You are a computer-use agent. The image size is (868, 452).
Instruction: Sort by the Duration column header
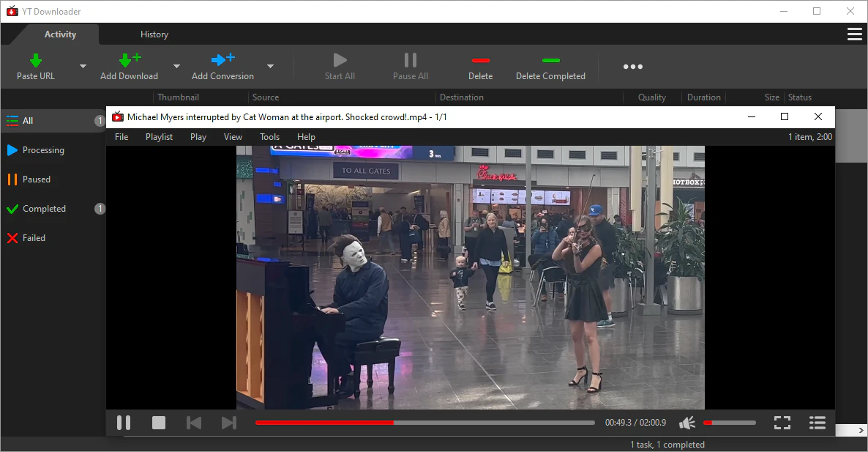coord(703,97)
